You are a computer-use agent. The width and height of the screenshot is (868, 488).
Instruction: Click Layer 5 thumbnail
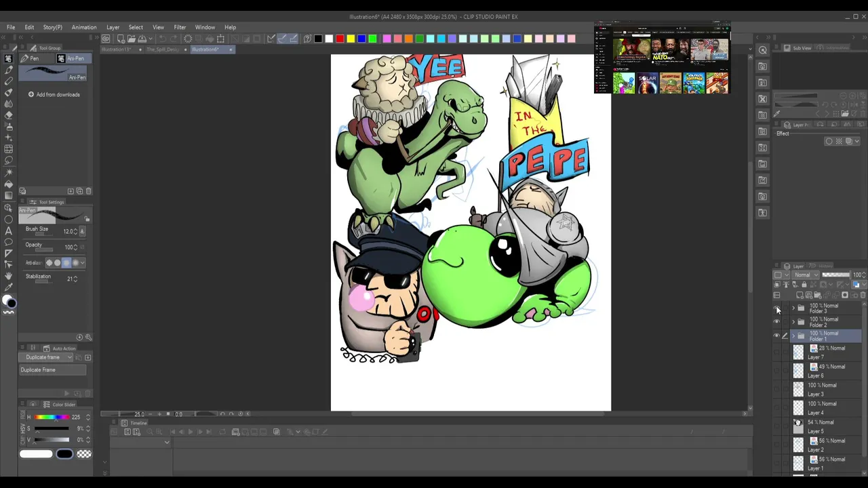click(x=798, y=425)
